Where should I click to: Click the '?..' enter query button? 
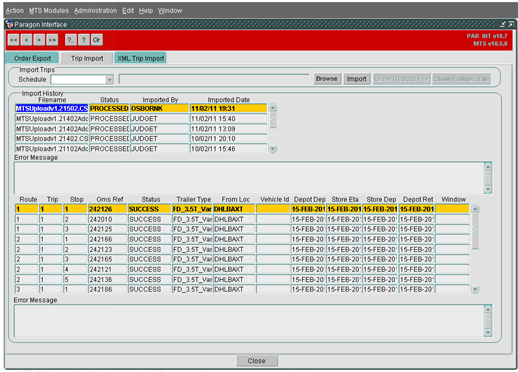[x=70, y=40]
